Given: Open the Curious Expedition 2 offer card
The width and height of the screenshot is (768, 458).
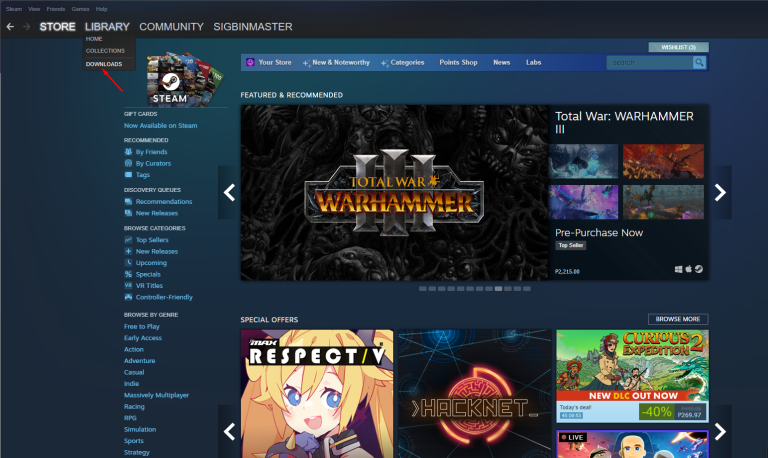Looking at the screenshot, I should (632, 376).
